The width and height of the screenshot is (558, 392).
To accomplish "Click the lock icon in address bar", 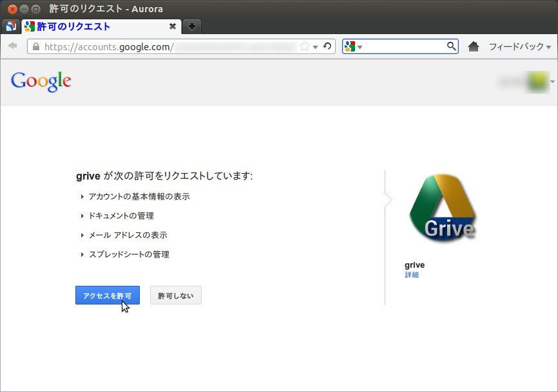I will pos(36,46).
